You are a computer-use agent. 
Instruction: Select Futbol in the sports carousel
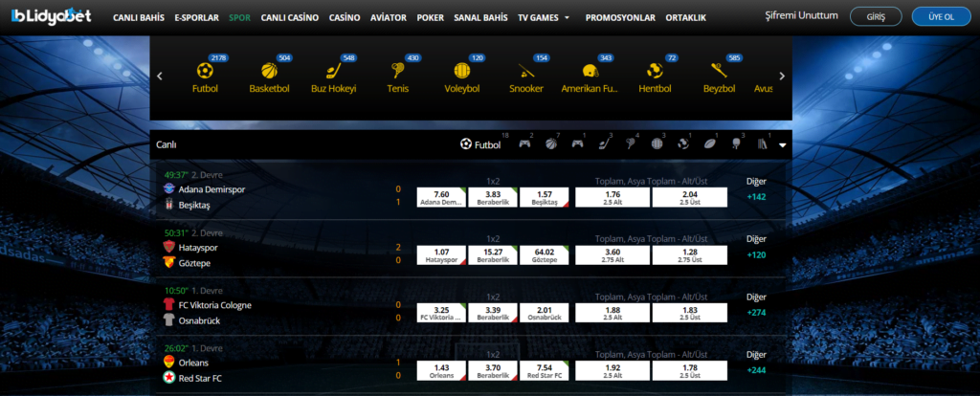tap(205, 77)
